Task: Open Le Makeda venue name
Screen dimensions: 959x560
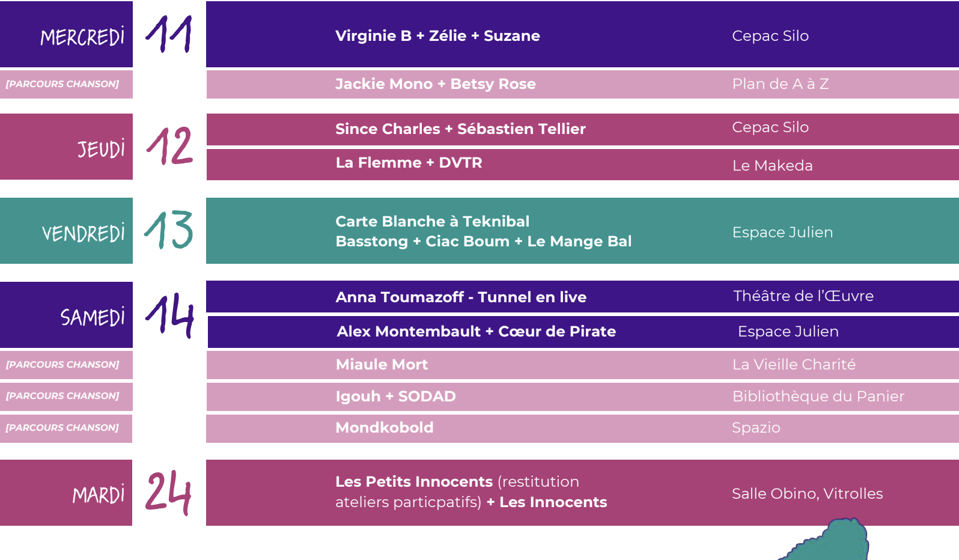Action: coord(772,166)
